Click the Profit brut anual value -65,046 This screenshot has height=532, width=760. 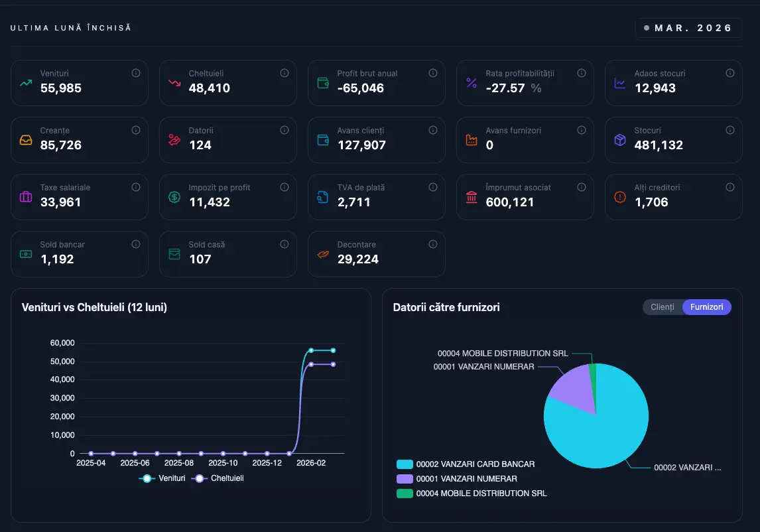pos(361,88)
